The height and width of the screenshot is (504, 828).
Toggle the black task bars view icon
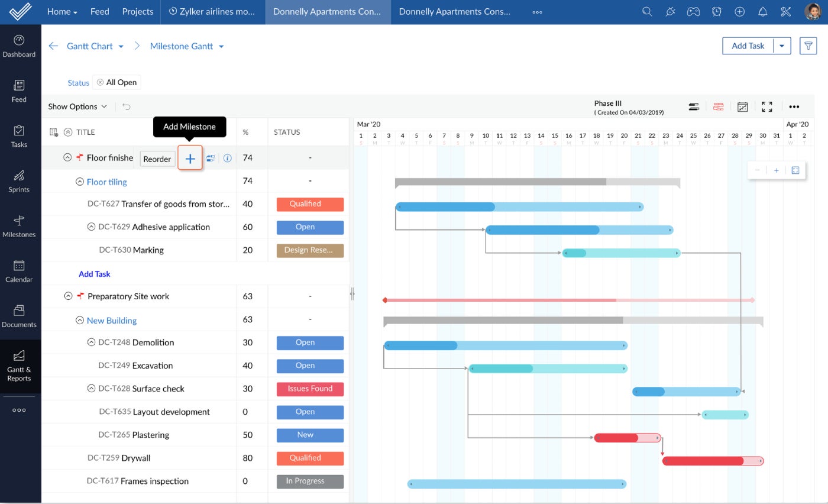point(694,107)
